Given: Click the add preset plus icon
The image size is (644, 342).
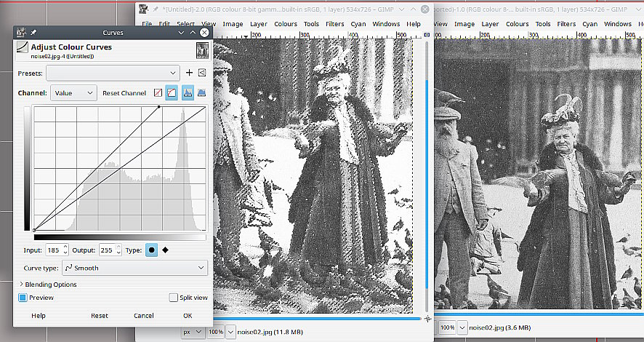Looking at the screenshot, I should (189, 73).
